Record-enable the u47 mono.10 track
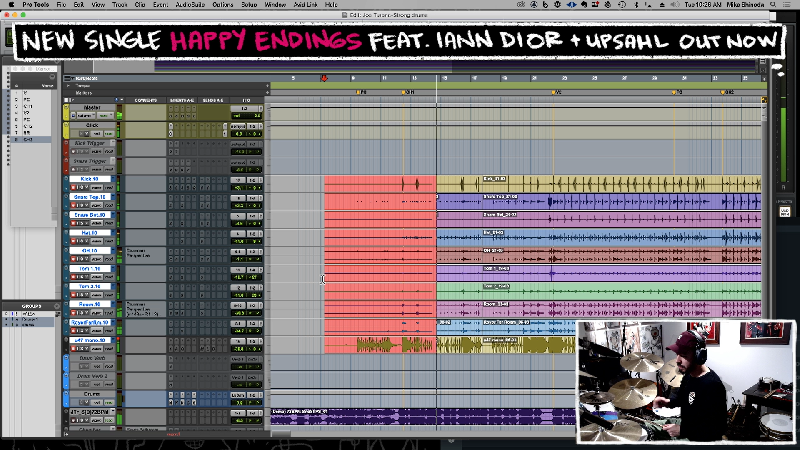The image size is (800, 450). pyautogui.click(x=71, y=350)
